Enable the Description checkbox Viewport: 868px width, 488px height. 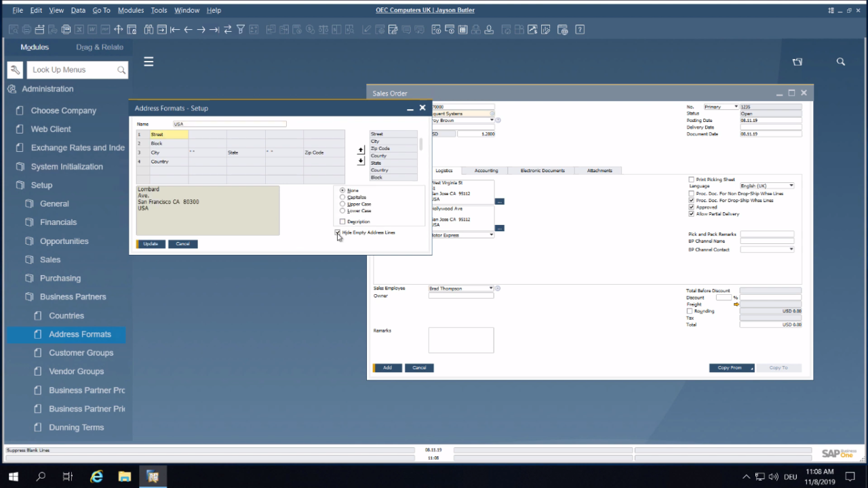pyautogui.click(x=342, y=222)
